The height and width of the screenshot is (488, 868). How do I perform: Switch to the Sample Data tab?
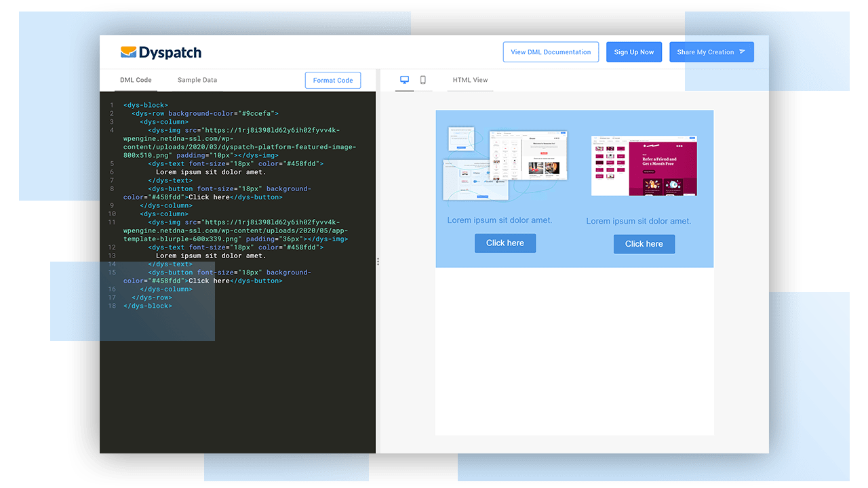tap(197, 79)
